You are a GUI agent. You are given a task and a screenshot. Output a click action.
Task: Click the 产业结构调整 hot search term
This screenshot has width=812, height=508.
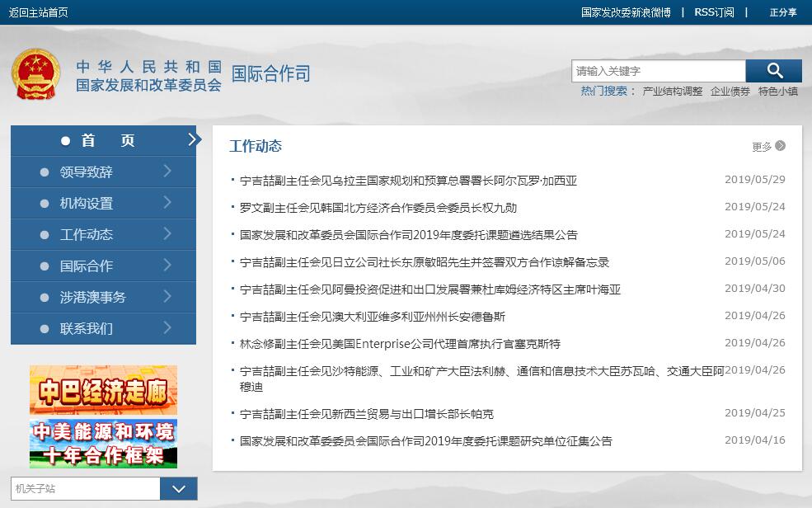672,92
